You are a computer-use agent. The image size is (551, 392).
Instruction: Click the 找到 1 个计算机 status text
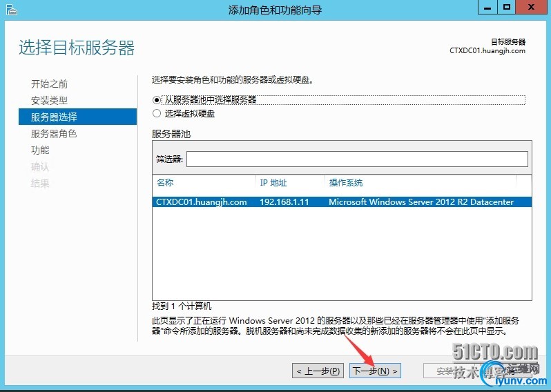pyautogui.click(x=182, y=306)
